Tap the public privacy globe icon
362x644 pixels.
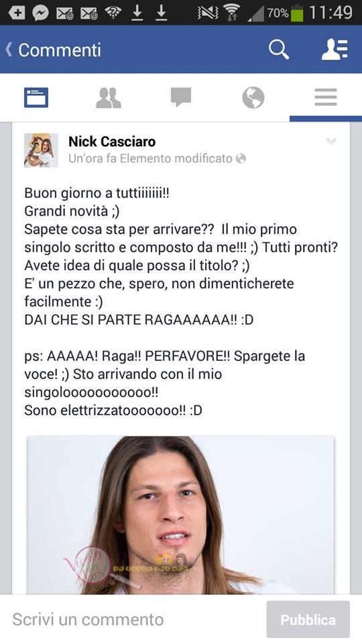[x=241, y=158]
